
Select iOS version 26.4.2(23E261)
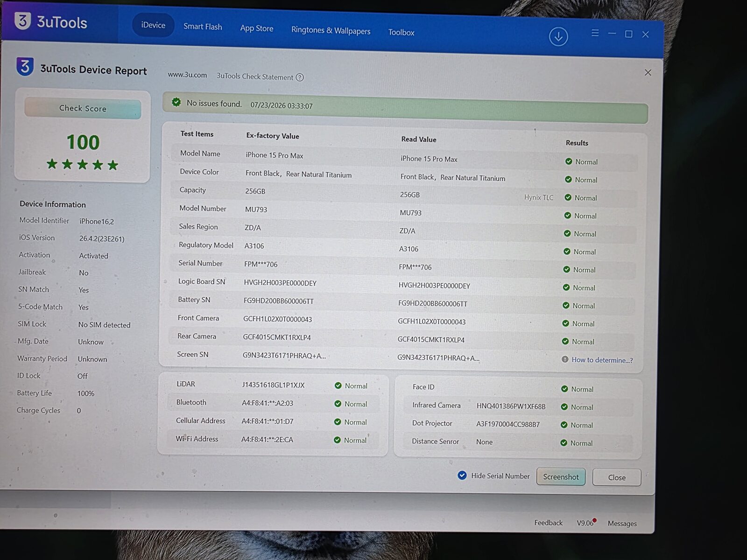point(102,239)
